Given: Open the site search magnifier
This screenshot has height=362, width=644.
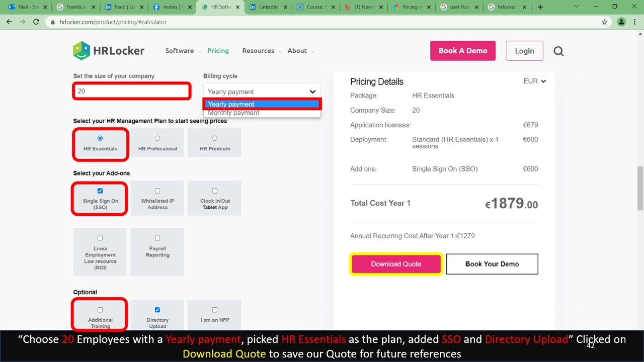Looking at the screenshot, I should click(x=558, y=51).
